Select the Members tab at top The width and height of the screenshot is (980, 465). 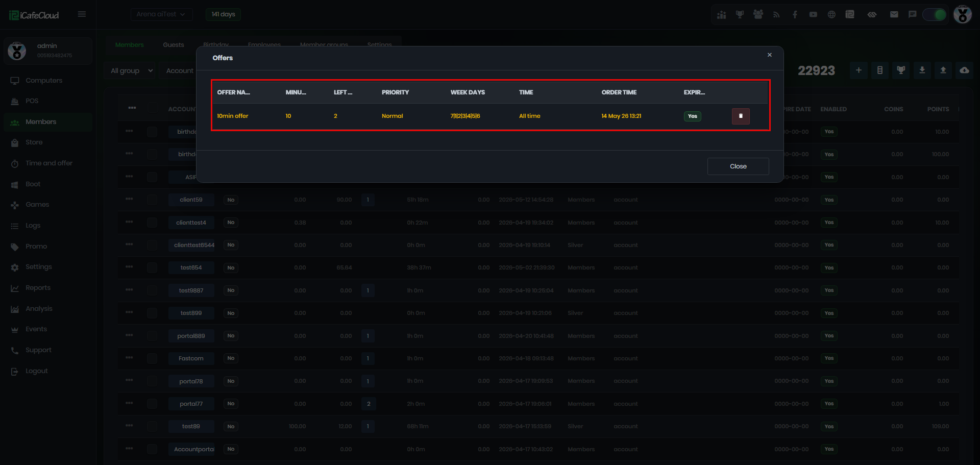click(130, 45)
